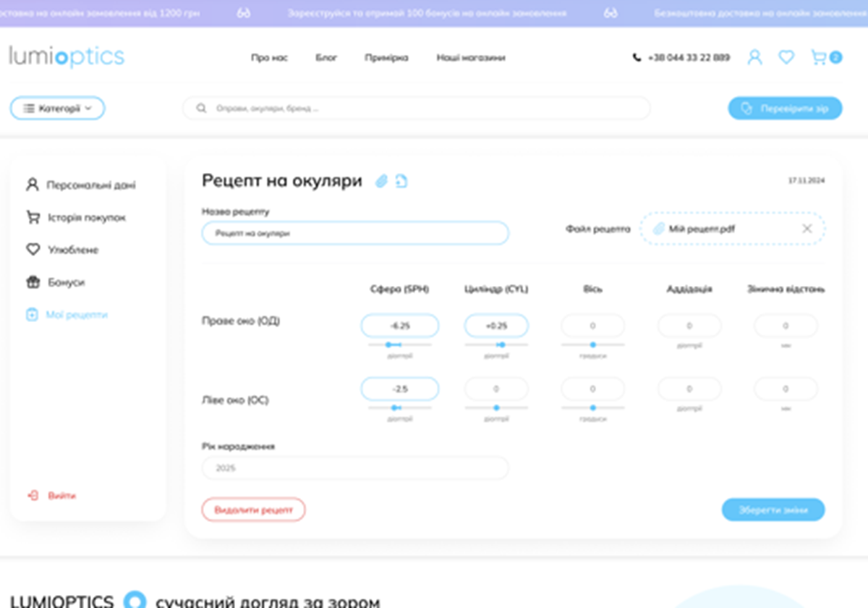Adjust left eye axis slider
The image size is (868, 608).
(593, 408)
